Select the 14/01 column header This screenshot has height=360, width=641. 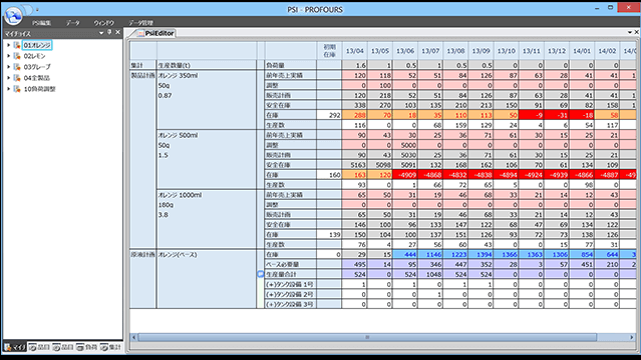(582, 51)
